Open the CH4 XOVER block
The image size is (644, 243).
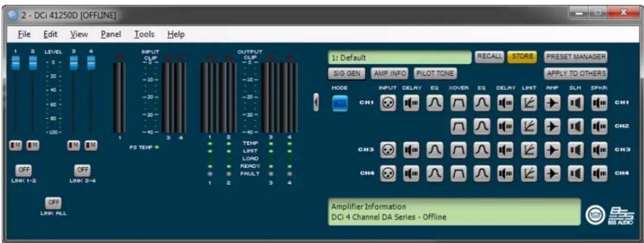[457, 173]
